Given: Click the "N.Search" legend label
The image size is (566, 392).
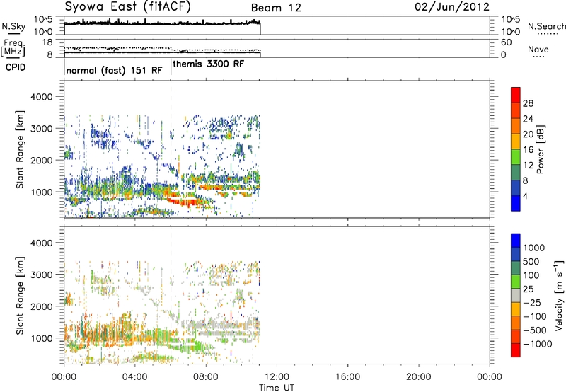Looking at the screenshot, I should 546,26.
